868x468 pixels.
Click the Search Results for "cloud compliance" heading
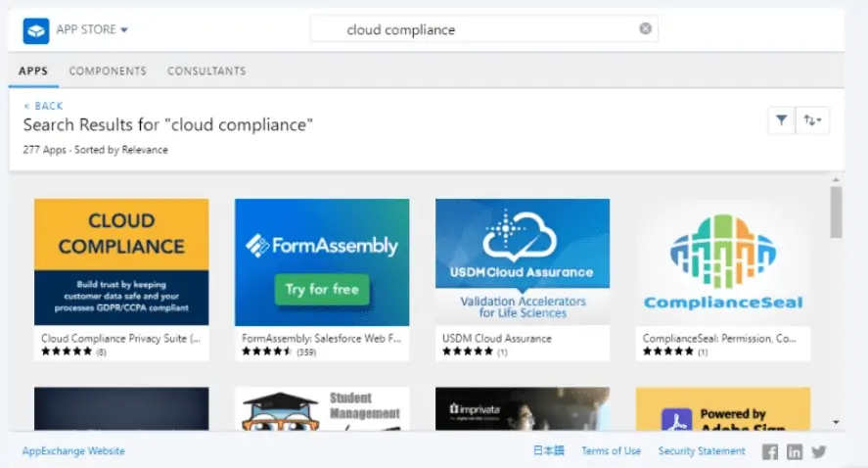(167, 124)
